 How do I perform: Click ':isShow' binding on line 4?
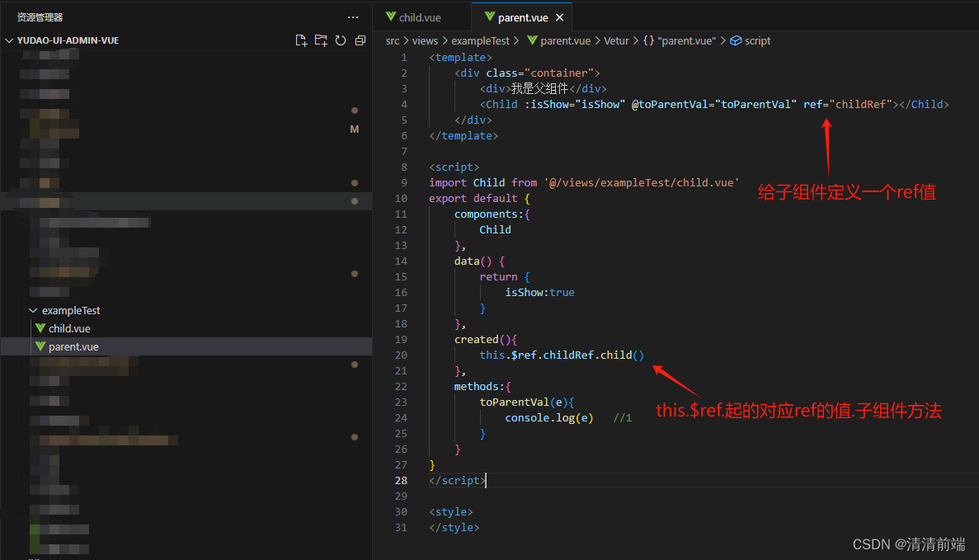pyautogui.click(x=546, y=104)
